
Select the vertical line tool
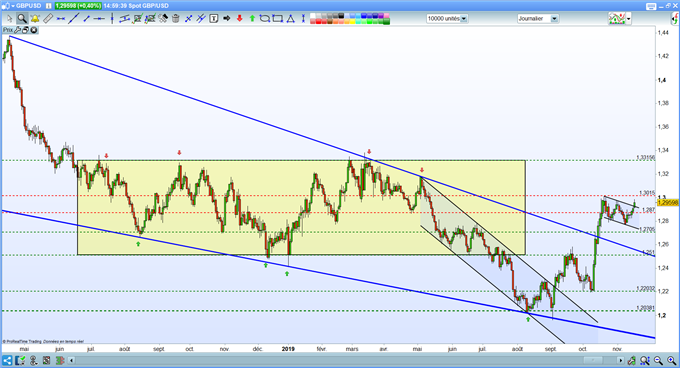click(112, 19)
